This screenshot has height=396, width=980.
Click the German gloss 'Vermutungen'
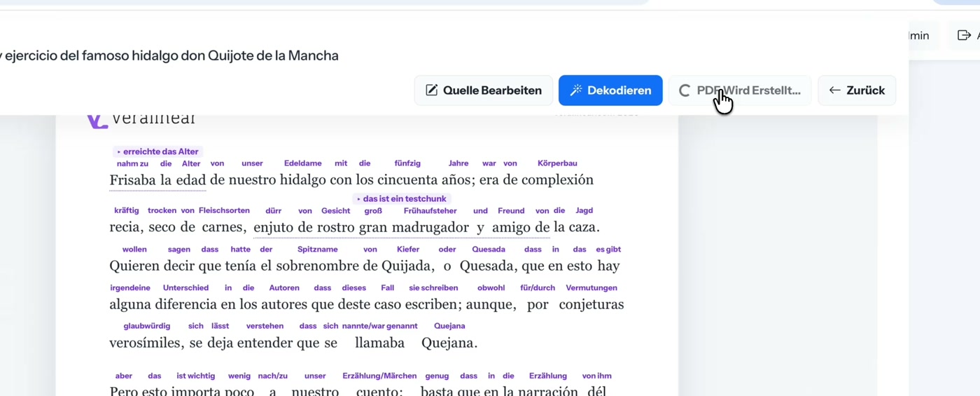click(x=591, y=288)
